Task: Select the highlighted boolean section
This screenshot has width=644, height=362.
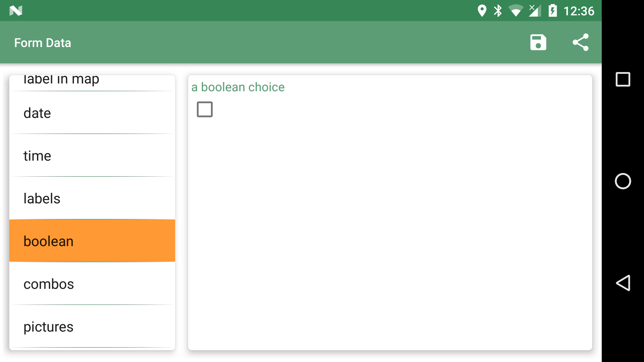Action: 92,241
